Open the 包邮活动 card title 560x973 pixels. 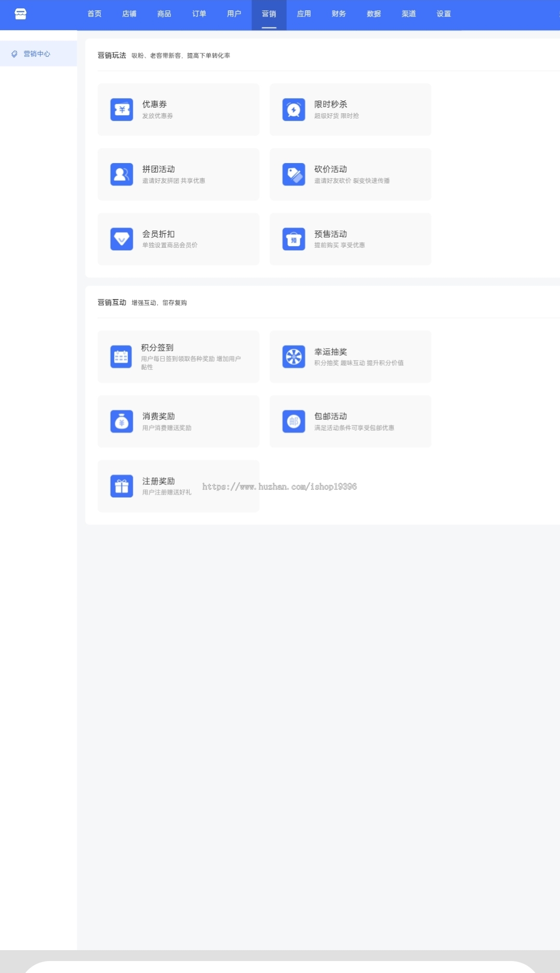(330, 416)
